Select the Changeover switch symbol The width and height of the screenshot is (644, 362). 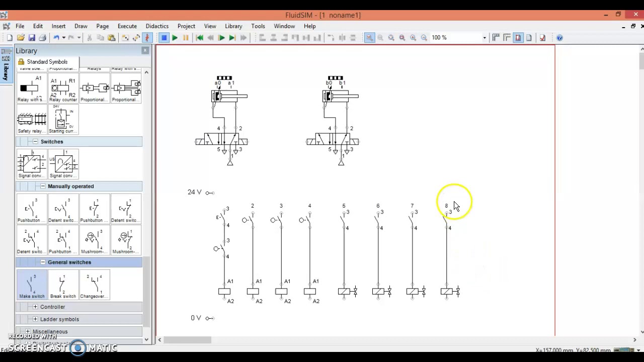pyautogui.click(x=95, y=286)
